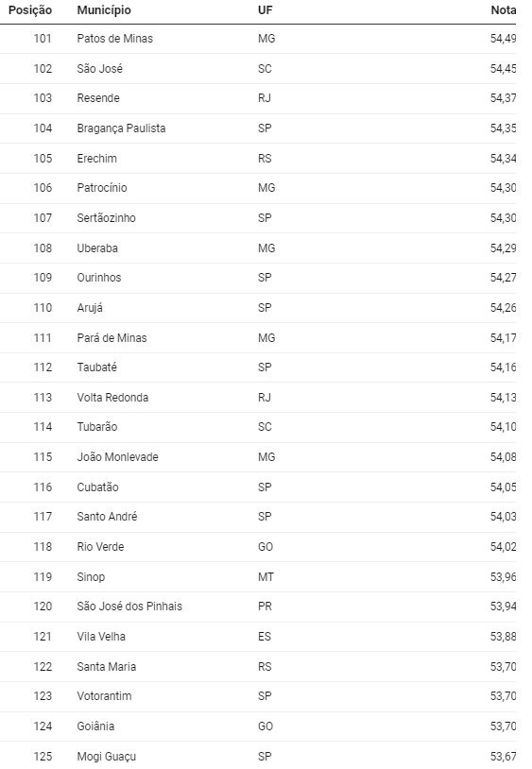
Task: Click São José dos Pinhais
Action: (x=129, y=607)
